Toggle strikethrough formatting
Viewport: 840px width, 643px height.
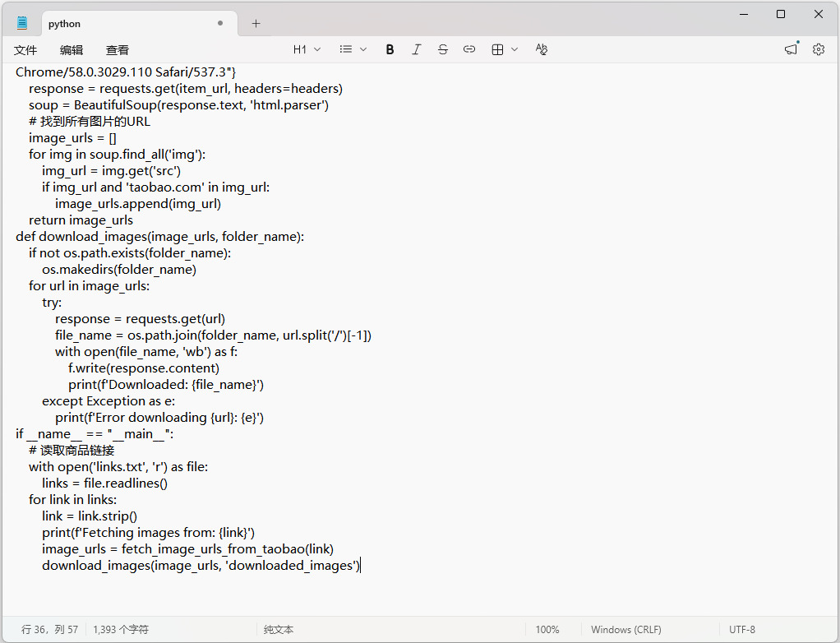(x=442, y=49)
